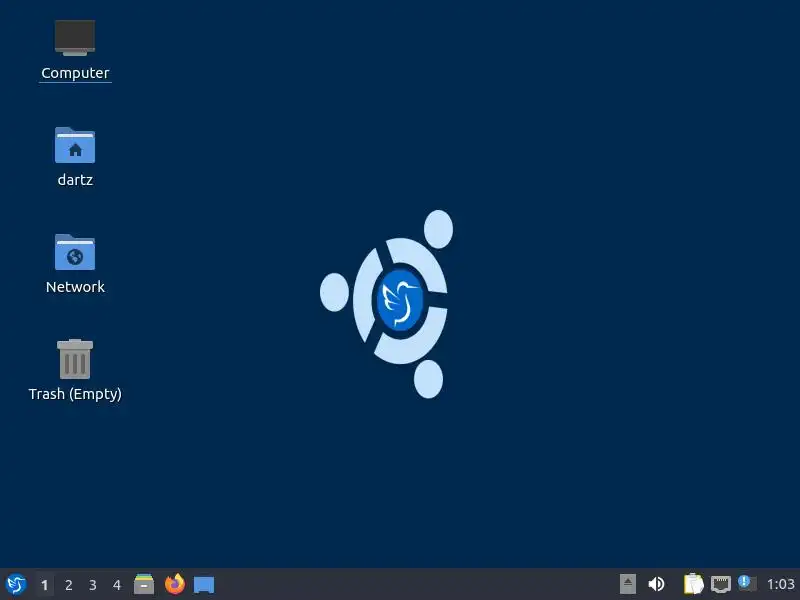This screenshot has width=800, height=600.
Task: Launch Firefox from the panel
Action: tap(174, 584)
